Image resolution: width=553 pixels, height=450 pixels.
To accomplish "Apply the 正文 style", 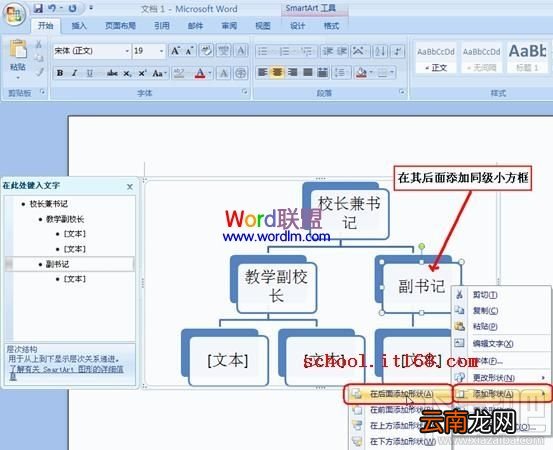I will (436, 57).
